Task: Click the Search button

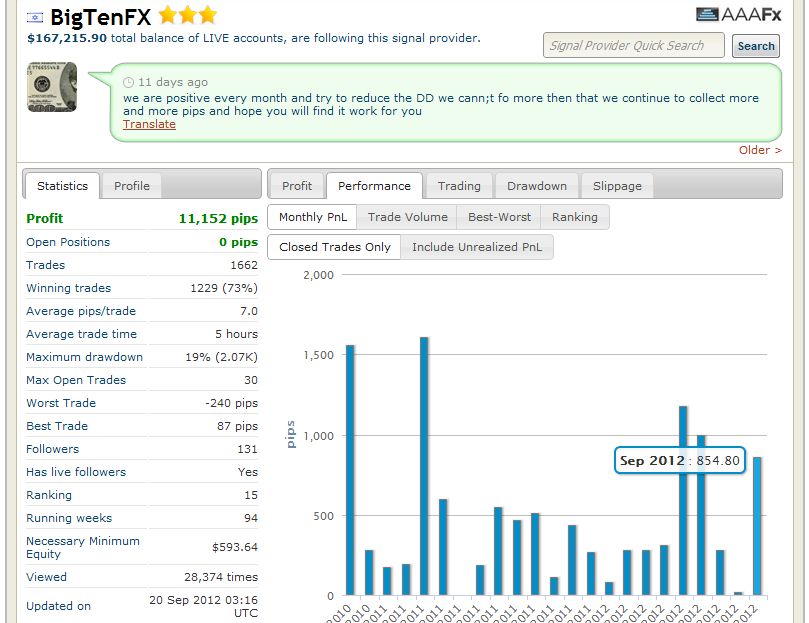Action: 756,46
